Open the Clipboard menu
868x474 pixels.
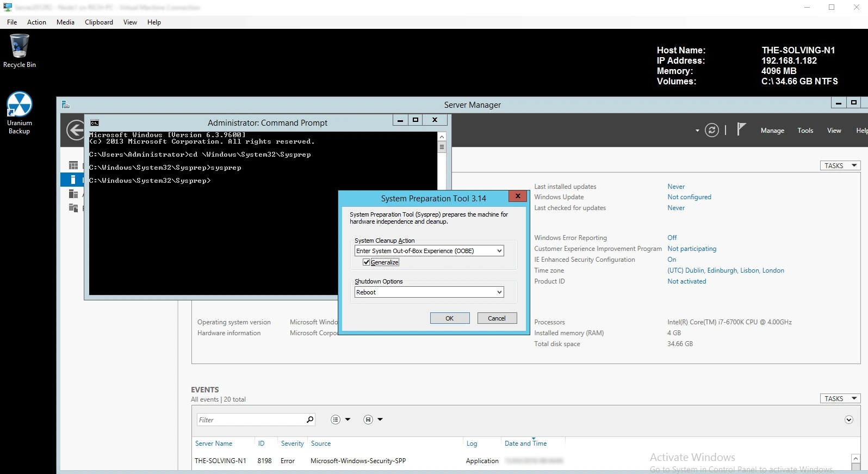pos(99,22)
